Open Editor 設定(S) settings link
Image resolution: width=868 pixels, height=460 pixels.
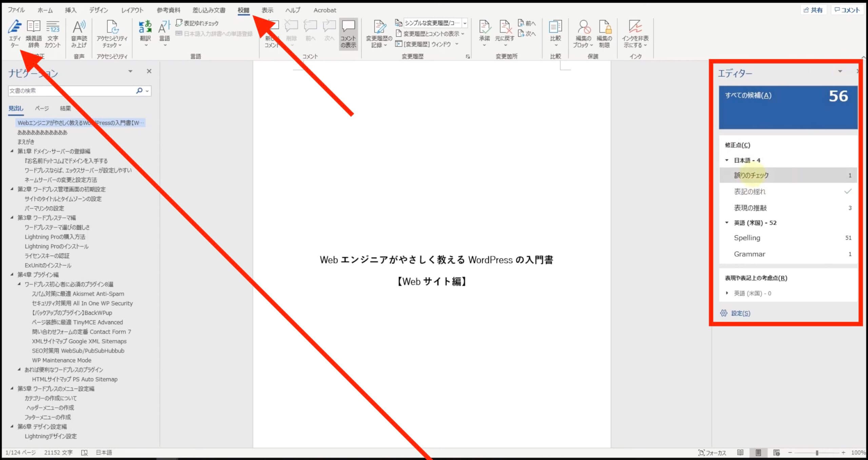pyautogui.click(x=741, y=313)
